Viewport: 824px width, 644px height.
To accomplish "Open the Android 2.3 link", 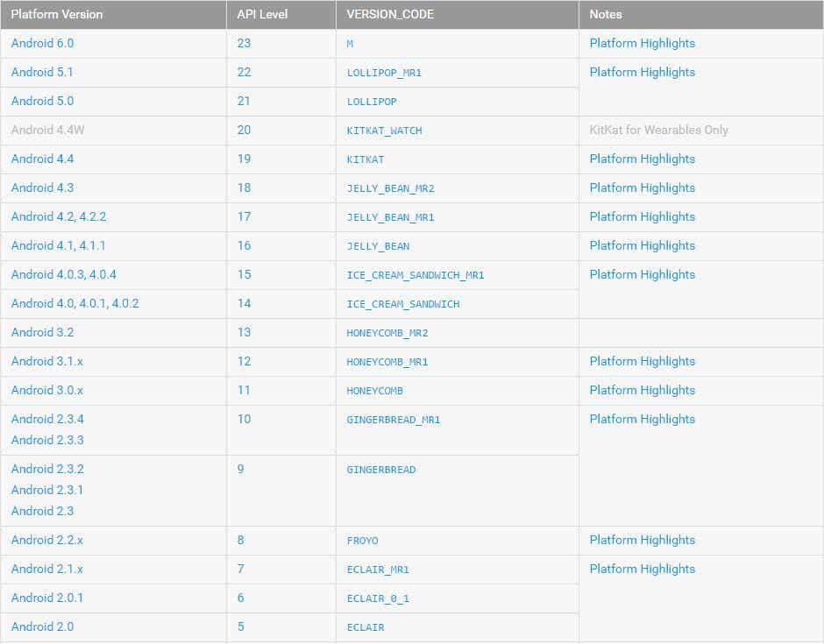I will pos(39,511).
